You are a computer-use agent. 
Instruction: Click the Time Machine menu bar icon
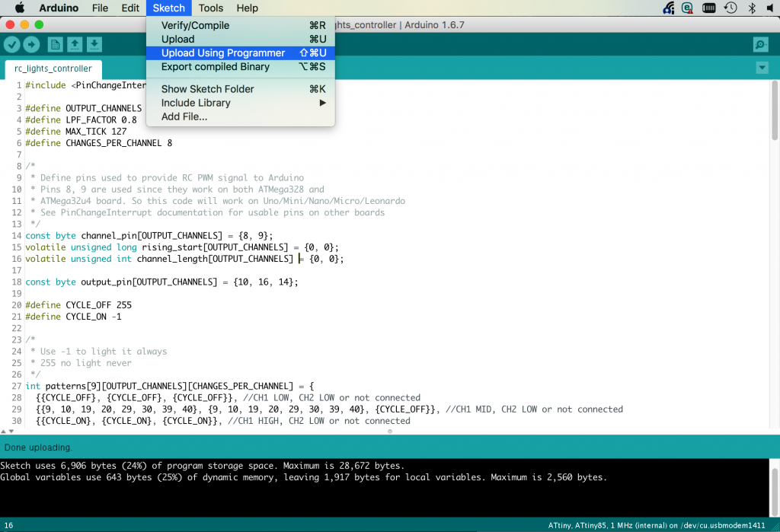point(730,8)
